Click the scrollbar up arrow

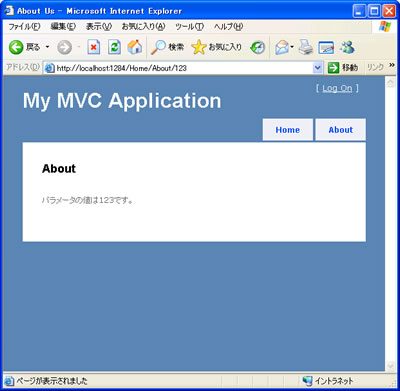tap(390, 83)
